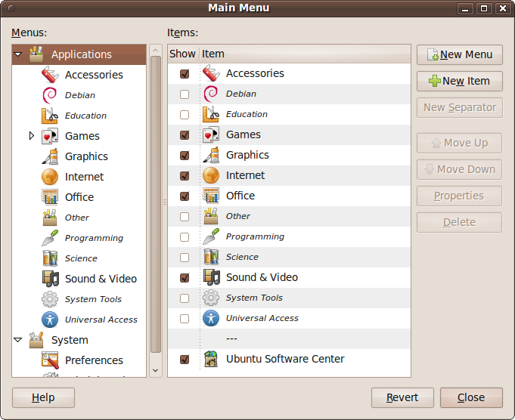Viewport: 515px width, 420px height.
Task: Click the System menu icon in tree
Action: [x=36, y=340]
